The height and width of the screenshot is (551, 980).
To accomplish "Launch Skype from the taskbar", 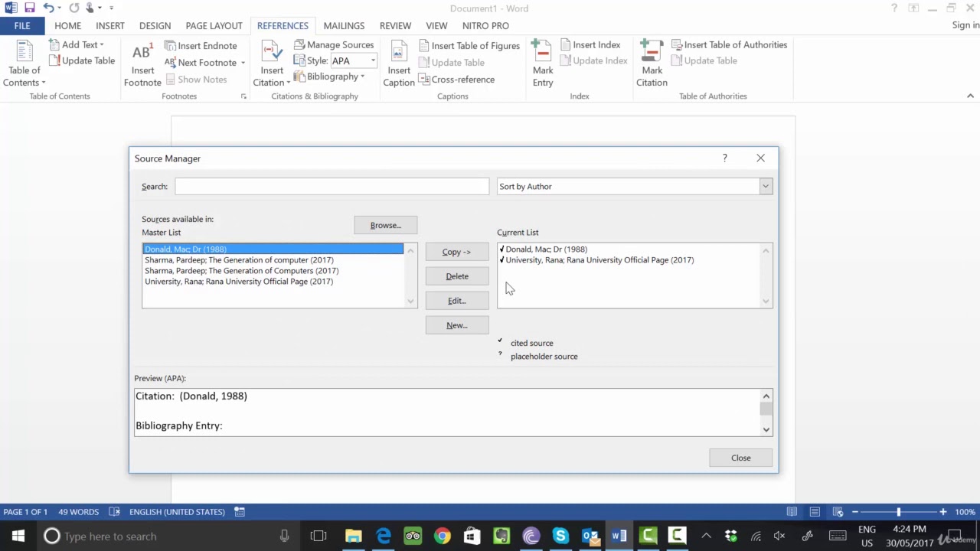I will point(560,536).
